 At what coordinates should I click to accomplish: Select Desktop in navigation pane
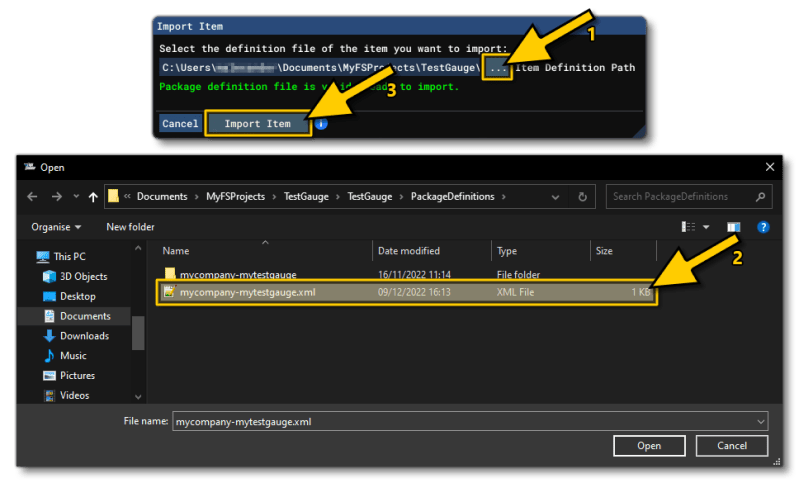tap(77, 297)
